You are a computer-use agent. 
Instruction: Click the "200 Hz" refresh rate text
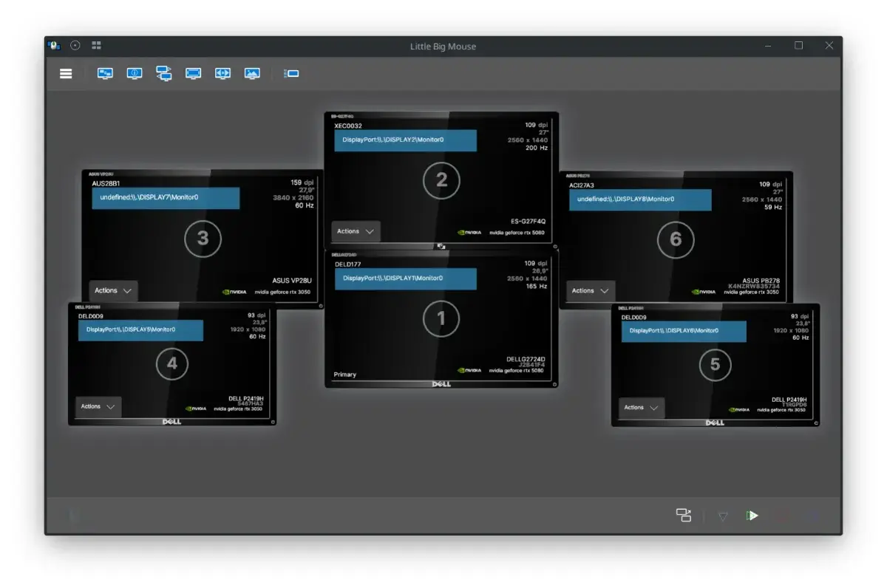pyautogui.click(x=537, y=148)
